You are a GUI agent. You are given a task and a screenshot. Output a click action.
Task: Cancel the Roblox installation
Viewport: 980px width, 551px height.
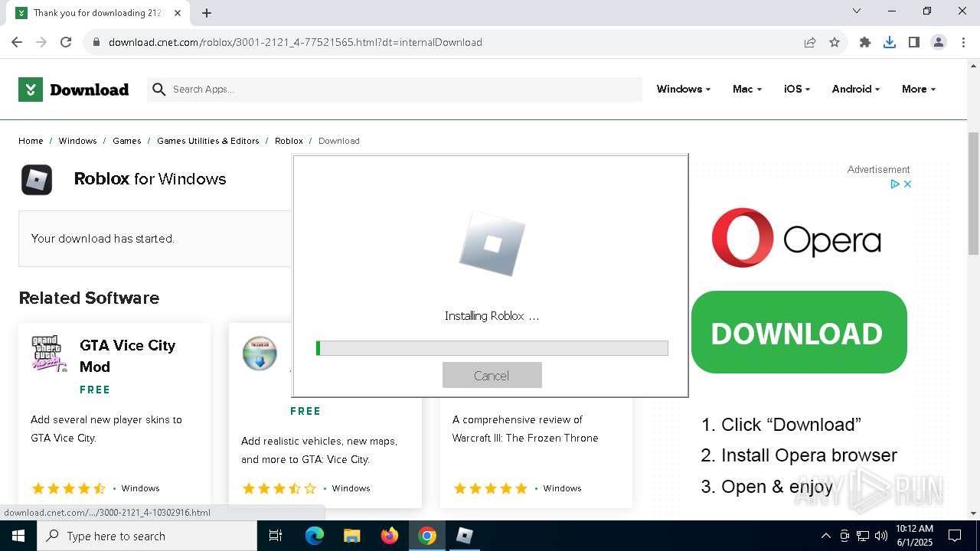point(492,375)
